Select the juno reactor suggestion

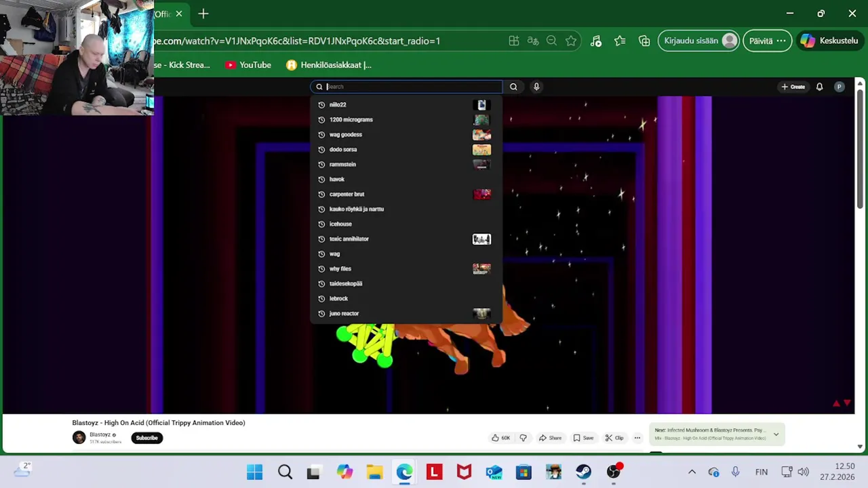point(406,314)
